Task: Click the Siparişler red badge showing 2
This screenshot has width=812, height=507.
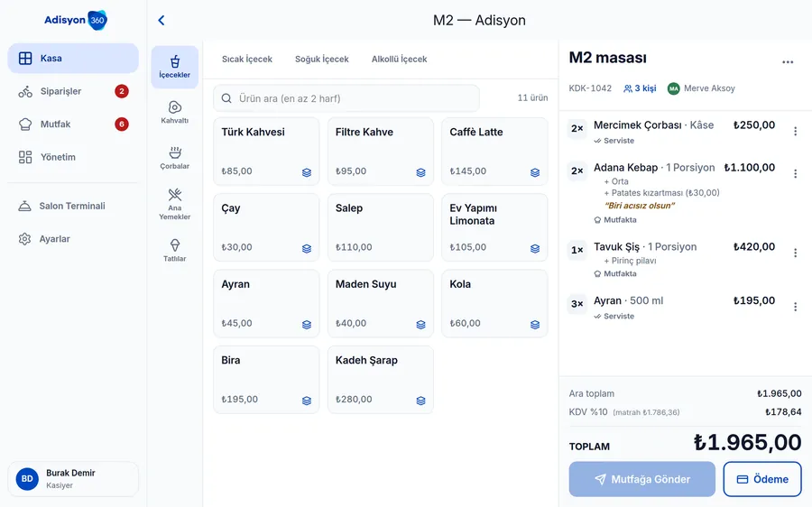Action: (122, 91)
